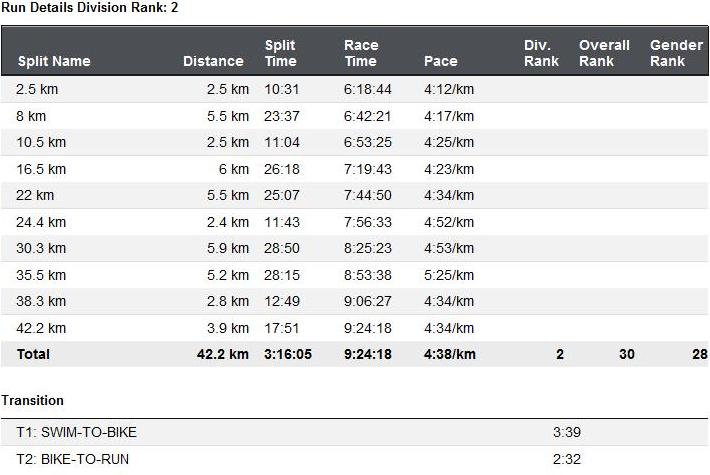
Task: Click the Race Time column header
Action: coord(361,53)
